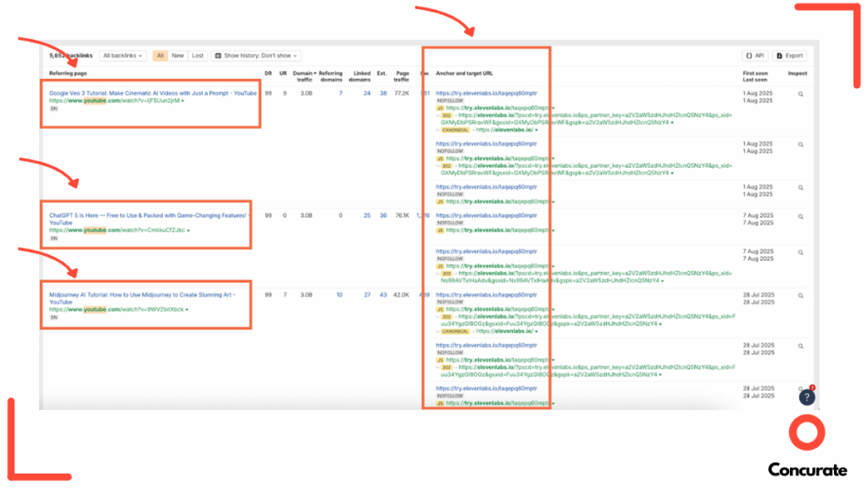Select page traffic value 77.2K

click(401, 93)
